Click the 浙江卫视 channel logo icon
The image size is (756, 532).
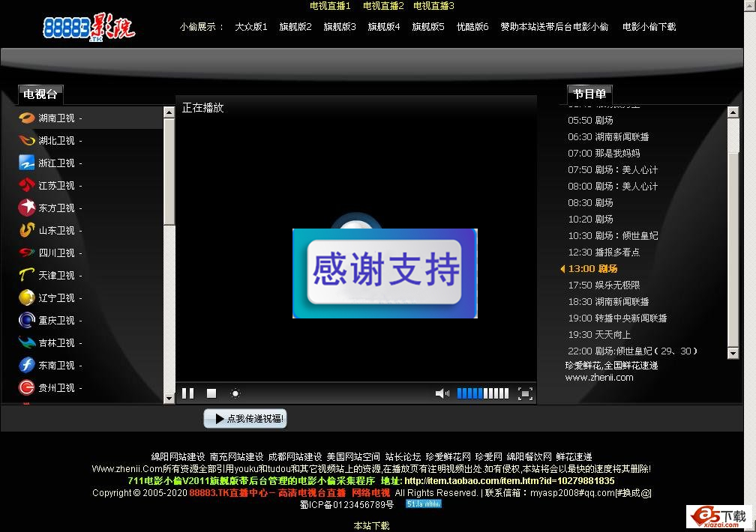[x=26, y=163]
